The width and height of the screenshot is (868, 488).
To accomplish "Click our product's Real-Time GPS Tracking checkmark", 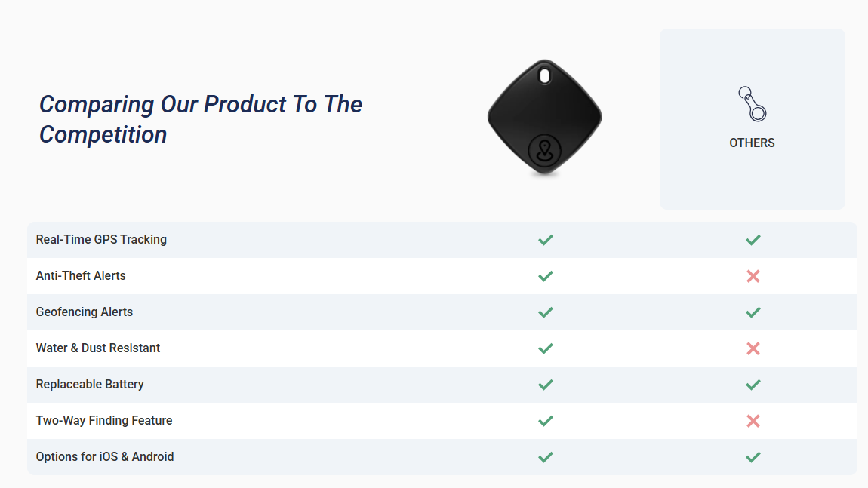I will tap(546, 240).
